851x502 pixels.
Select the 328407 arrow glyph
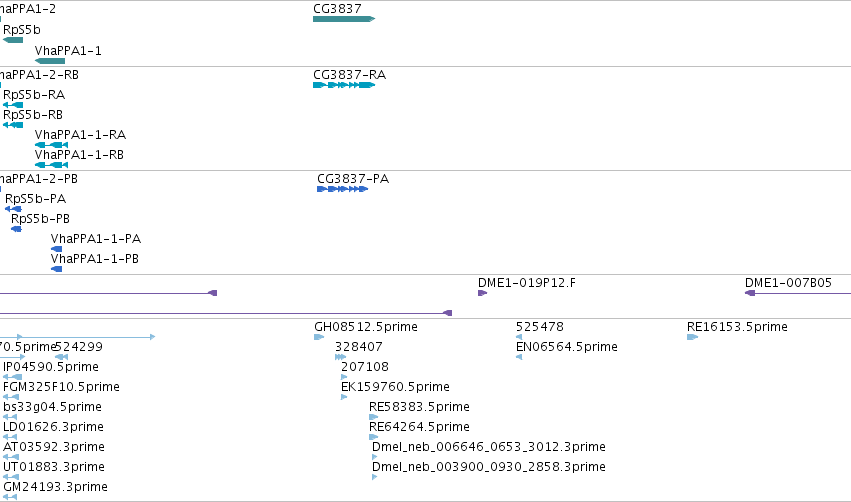pos(340,357)
